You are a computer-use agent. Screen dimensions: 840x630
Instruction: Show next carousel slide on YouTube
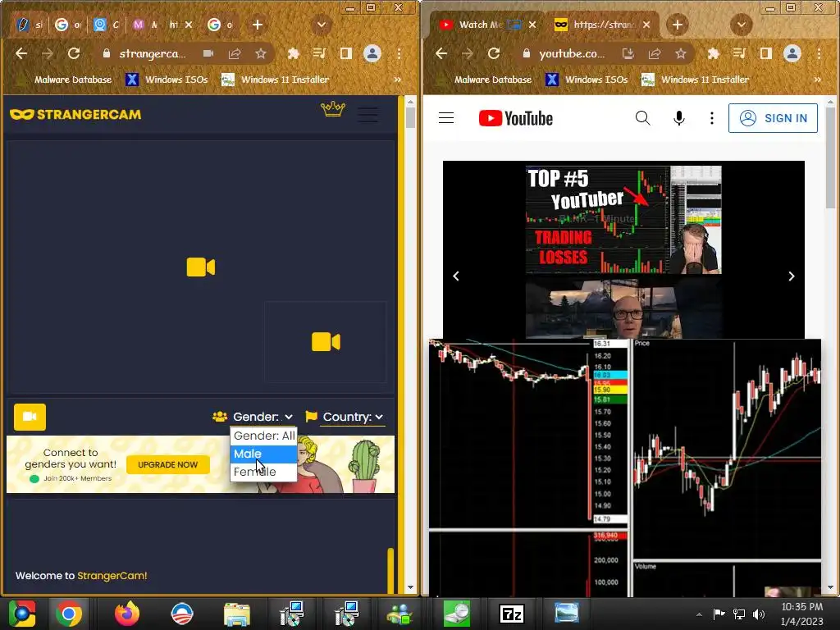pyautogui.click(x=792, y=276)
